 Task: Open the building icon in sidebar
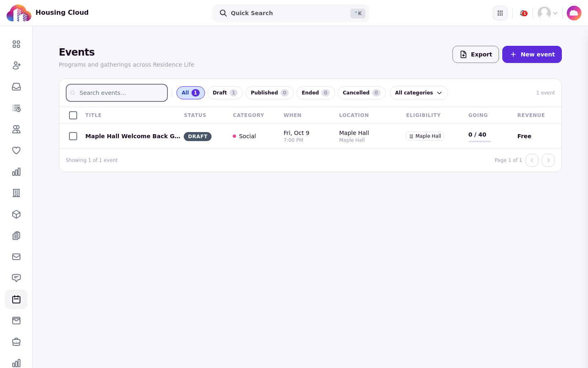[16, 193]
